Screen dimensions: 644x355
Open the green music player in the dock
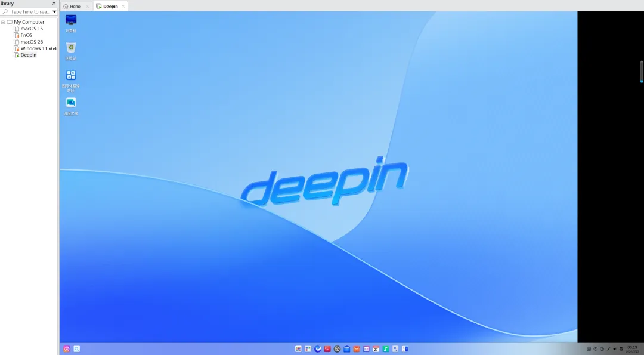[386, 349]
